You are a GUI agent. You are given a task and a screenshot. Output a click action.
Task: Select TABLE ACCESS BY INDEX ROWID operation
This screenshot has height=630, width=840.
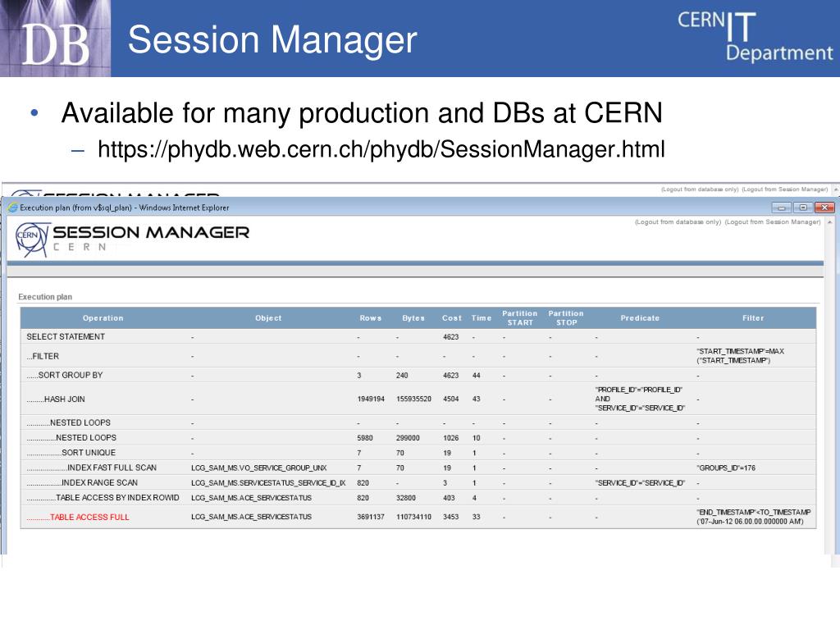(x=103, y=498)
